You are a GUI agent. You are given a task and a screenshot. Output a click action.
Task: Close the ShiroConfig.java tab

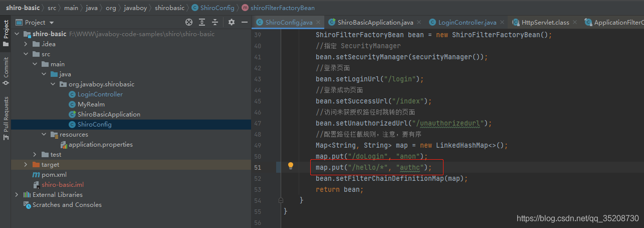coord(318,23)
